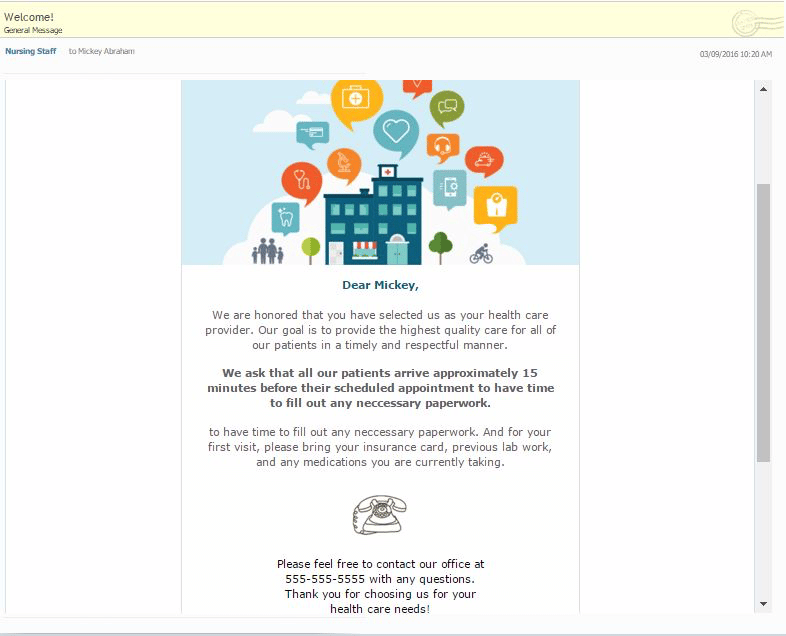Click the scroll up arrow button
The width and height of the screenshot is (786, 636).
tap(763, 89)
